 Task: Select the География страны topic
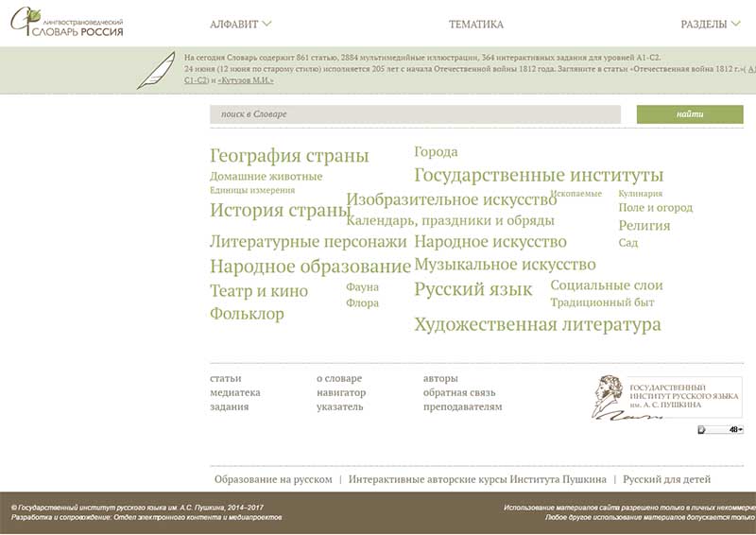289,156
